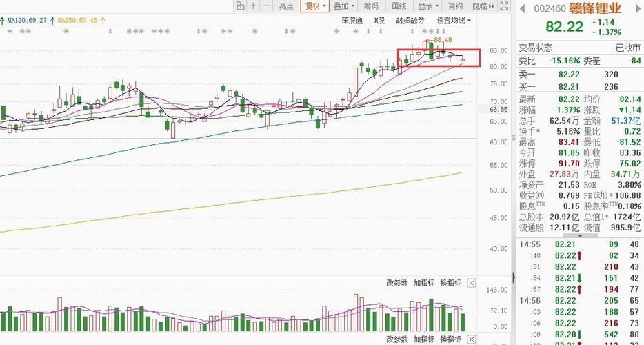The width and height of the screenshot is (644, 345).
Task: Click 改参数 in bottom indicator panel
Action: point(397,339)
